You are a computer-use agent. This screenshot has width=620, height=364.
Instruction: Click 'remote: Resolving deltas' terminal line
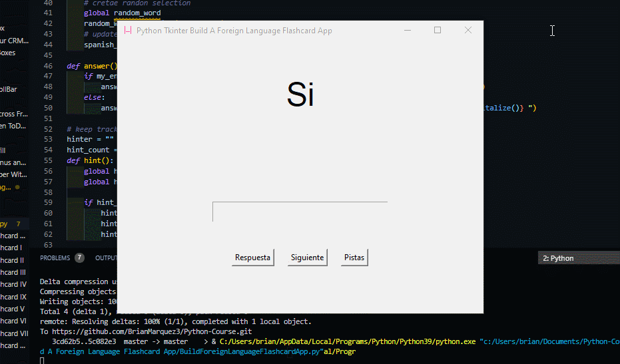tap(176, 321)
